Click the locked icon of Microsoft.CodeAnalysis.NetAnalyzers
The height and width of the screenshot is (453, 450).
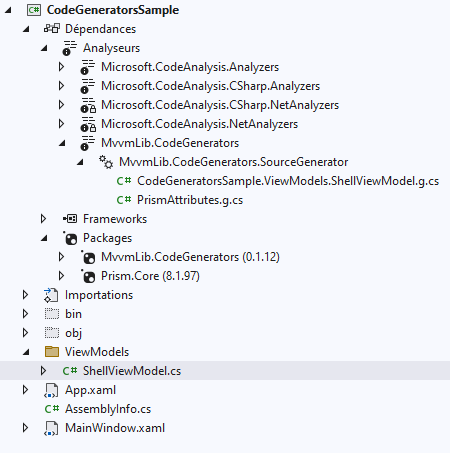click(x=88, y=124)
